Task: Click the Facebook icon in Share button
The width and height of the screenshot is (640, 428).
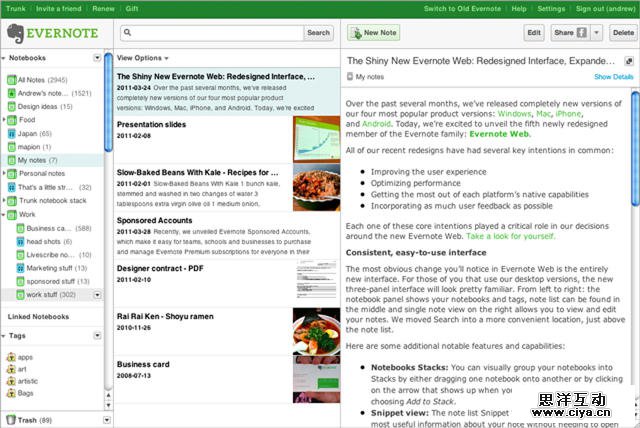Action: [581, 33]
